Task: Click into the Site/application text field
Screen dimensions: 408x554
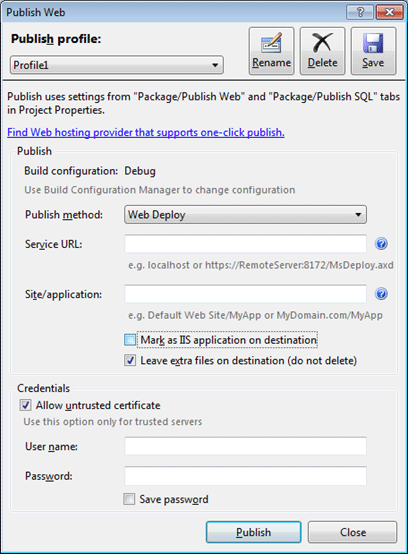Action: point(246,294)
